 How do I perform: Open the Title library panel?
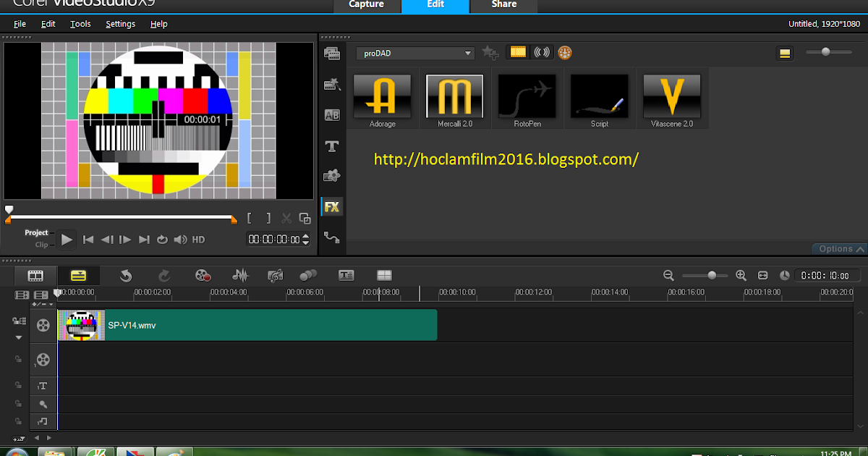coord(332,146)
